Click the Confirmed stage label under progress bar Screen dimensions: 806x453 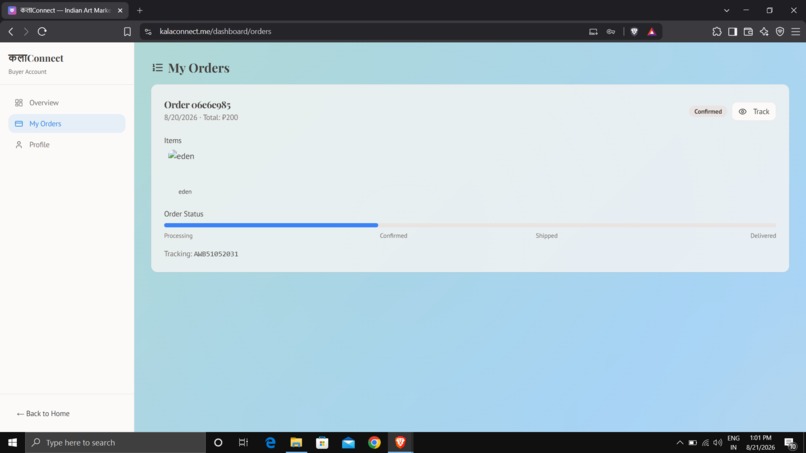click(393, 235)
